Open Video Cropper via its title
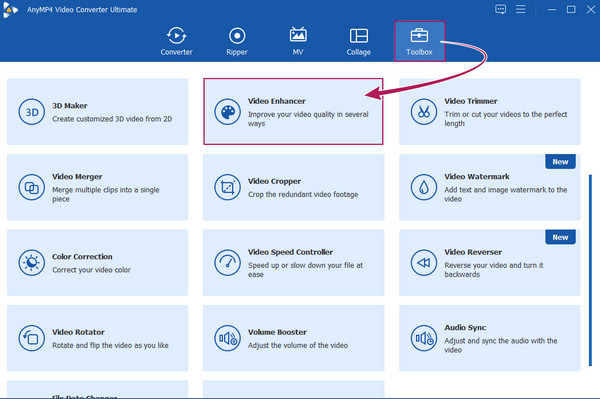 click(x=274, y=181)
